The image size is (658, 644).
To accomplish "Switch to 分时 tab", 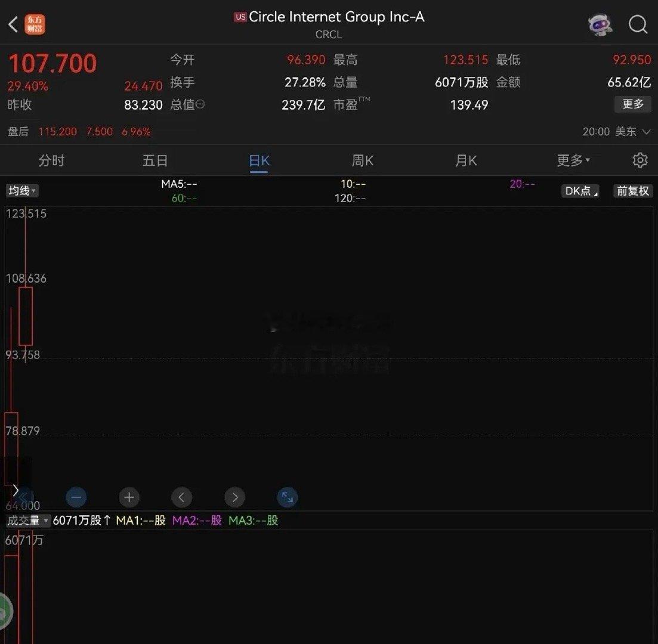I will [x=52, y=160].
